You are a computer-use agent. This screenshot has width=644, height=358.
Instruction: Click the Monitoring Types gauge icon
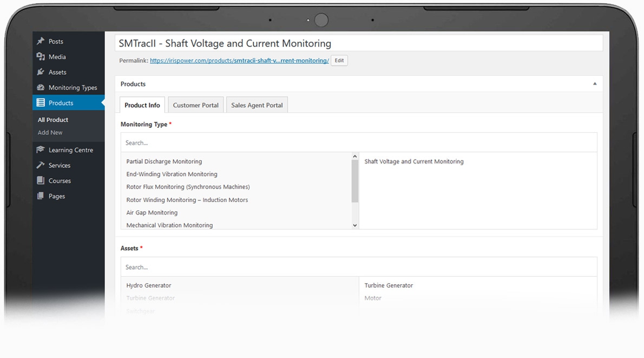click(40, 87)
